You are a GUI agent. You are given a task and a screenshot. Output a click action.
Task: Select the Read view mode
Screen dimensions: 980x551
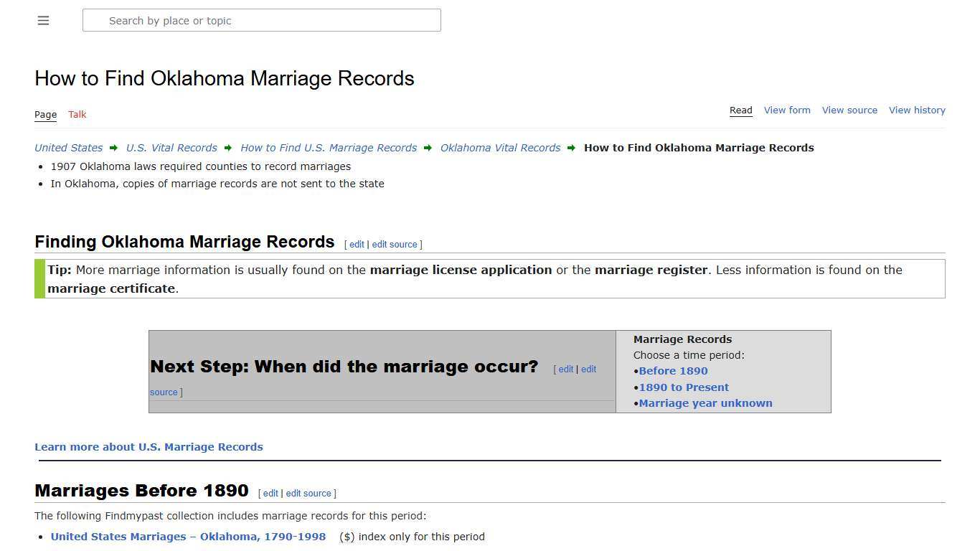(x=740, y=110)
